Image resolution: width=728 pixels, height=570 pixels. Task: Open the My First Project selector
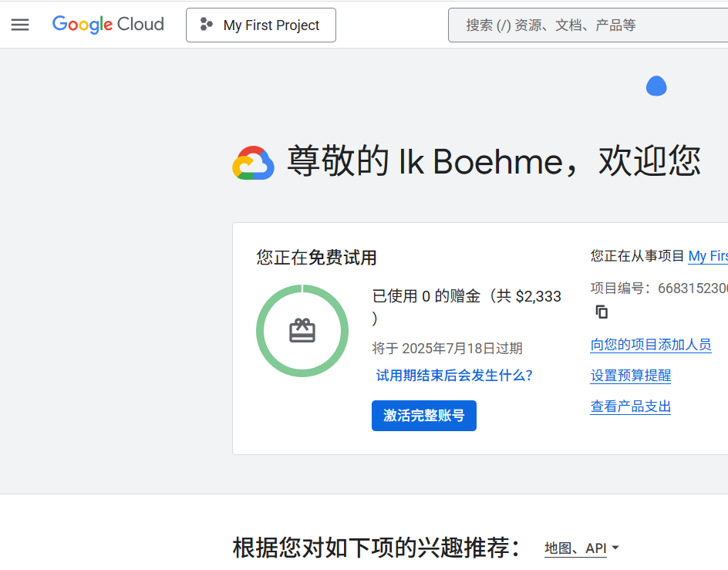click(x=261, y=25)
